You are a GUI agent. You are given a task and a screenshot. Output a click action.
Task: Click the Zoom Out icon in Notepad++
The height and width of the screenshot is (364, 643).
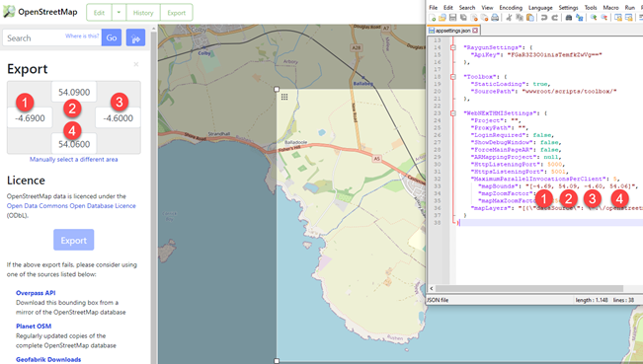click(603, 18)
